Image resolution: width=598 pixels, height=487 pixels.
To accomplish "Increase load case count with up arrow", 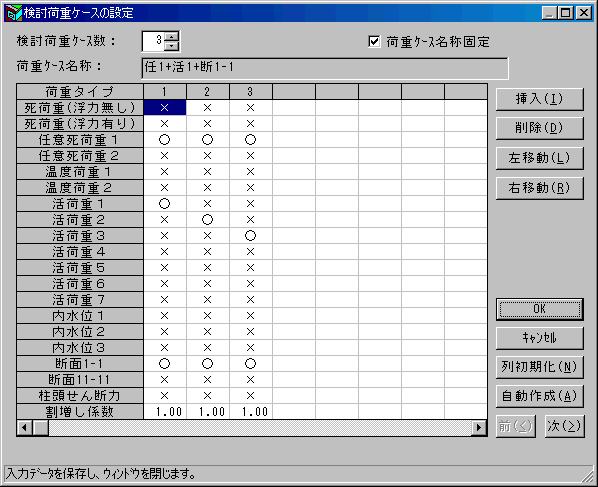I will (x=172, y=37).
